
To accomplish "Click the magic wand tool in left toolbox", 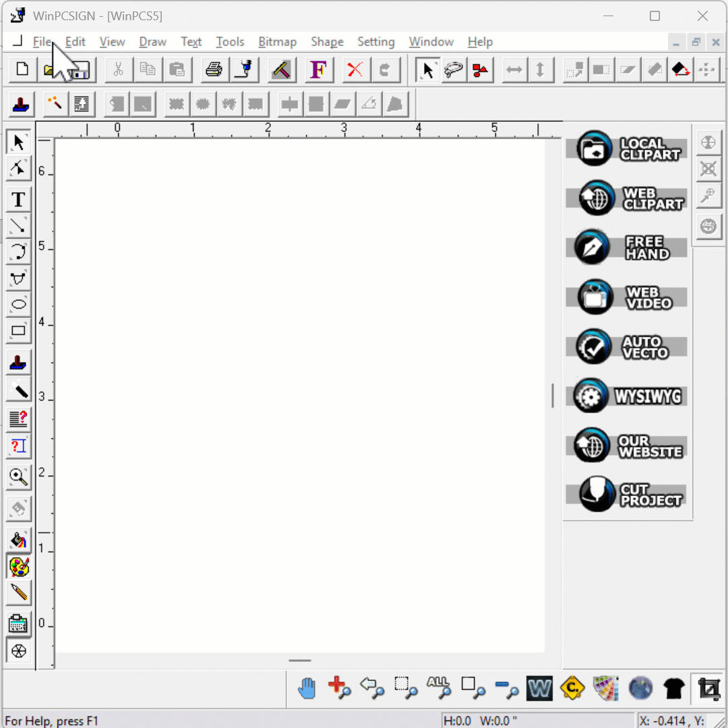I will point(19,389).
